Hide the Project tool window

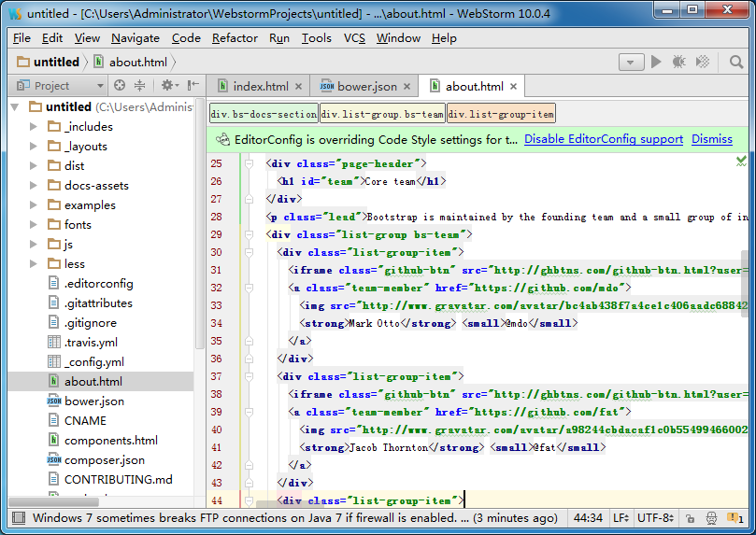coord(193,86)
